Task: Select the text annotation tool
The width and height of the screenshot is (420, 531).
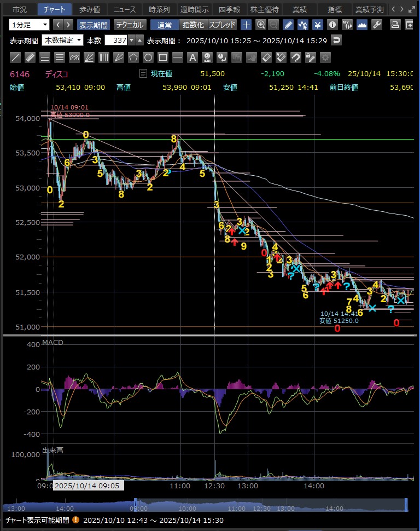Action: point(192,57)
